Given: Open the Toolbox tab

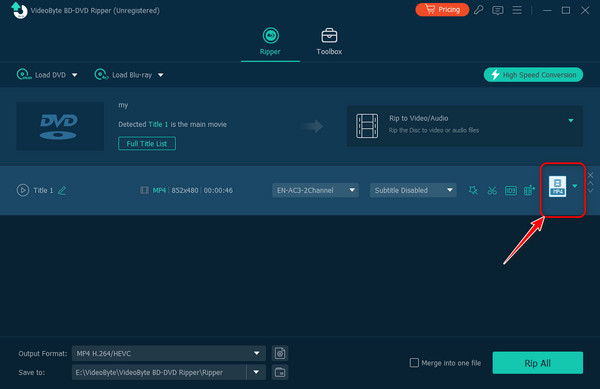Looking at the screenshot, I should tap(329, 41).
